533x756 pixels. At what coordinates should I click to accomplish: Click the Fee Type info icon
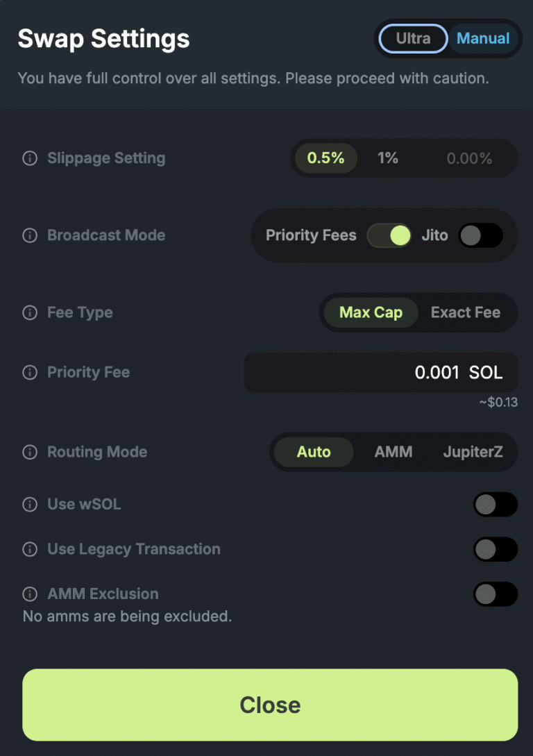pos(29,312)
